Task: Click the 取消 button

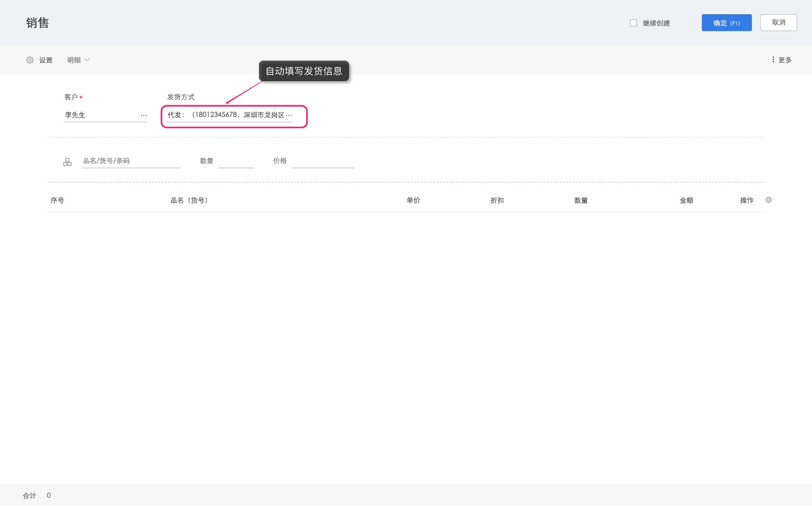Action: coord(778,23)
